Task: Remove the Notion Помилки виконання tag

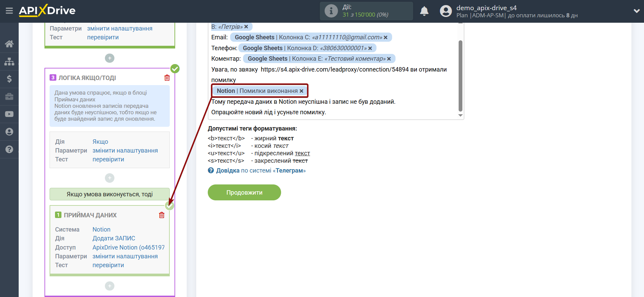Action: pyautogui.click(x=301, y=91)
